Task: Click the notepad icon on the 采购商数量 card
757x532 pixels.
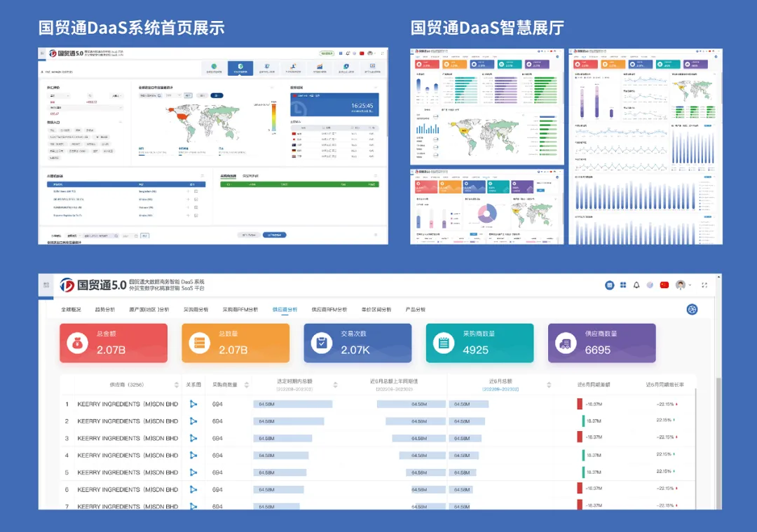Action: pyautogui.click(x=444, y=343)
